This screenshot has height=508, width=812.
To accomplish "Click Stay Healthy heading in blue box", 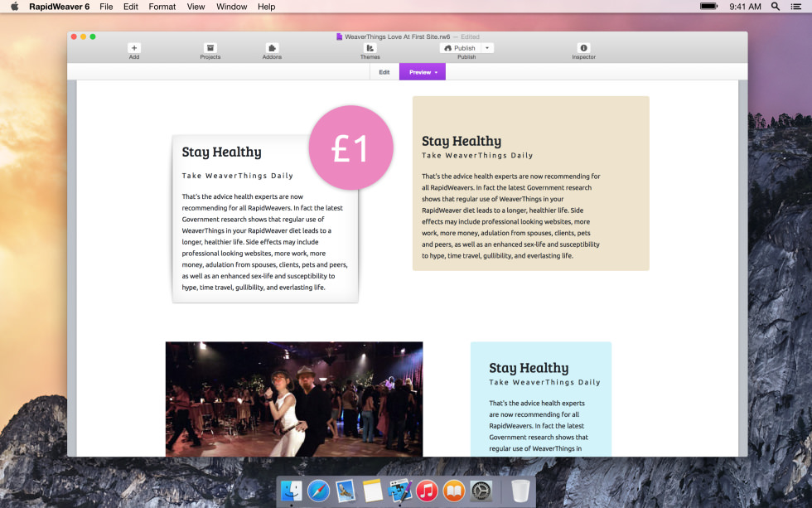I will (529, 368).
